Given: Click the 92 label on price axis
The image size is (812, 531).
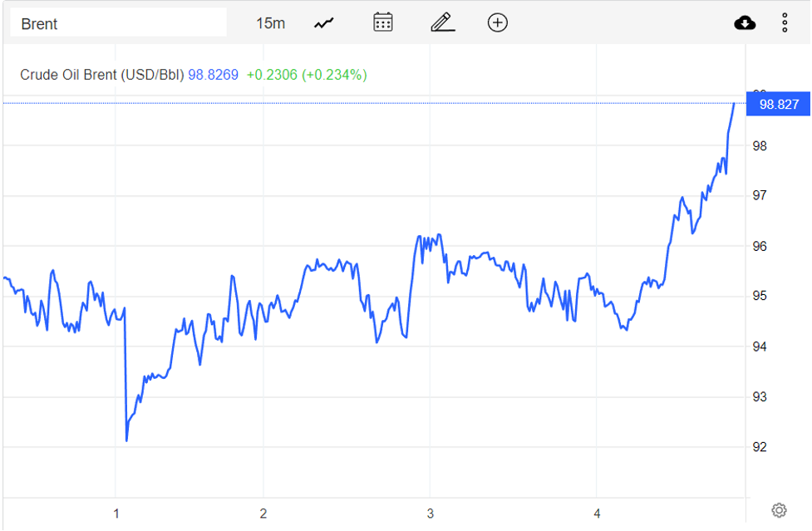Looking at the screenshot, I should point(760,447).
